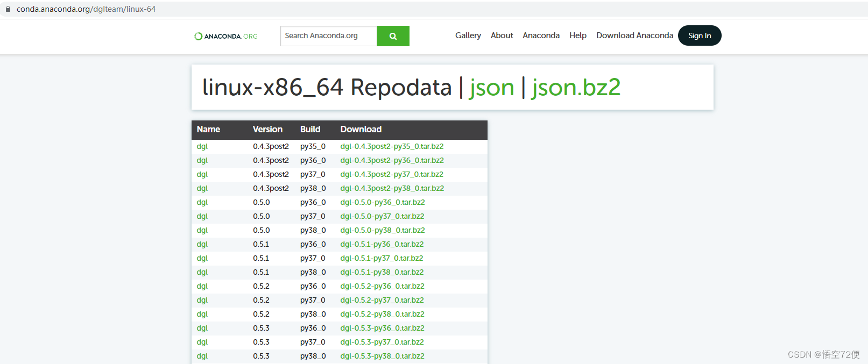Click the Download column header
The width and height of the screenshot is (868, 364).
tap(361, 129)
